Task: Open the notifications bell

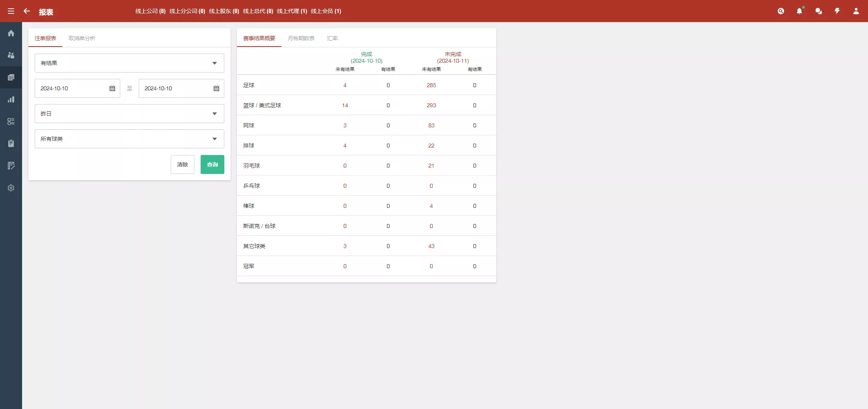Action: tap(799, 11)
